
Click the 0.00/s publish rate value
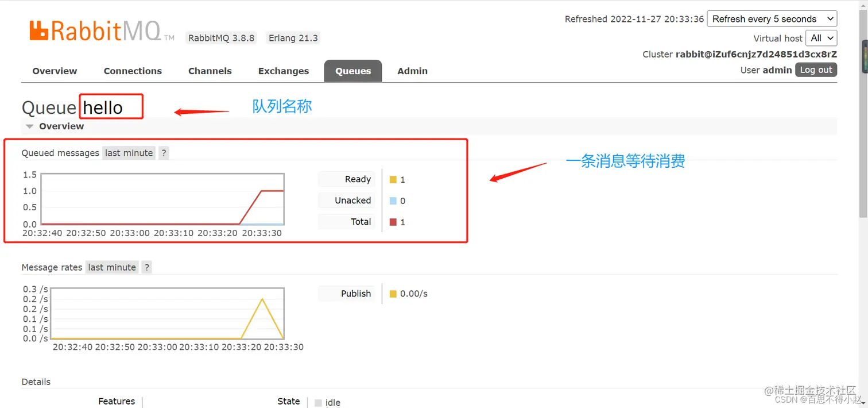(414, 294)
